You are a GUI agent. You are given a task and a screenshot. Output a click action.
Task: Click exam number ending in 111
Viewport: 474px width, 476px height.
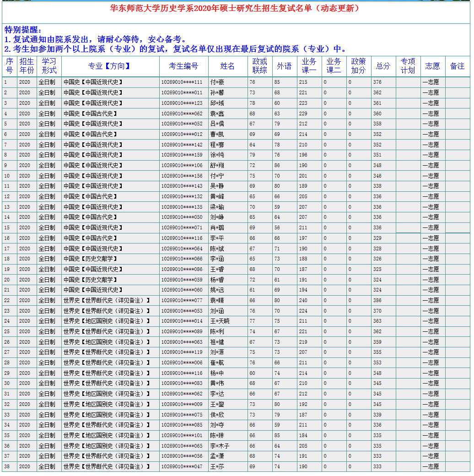point(182,82)
